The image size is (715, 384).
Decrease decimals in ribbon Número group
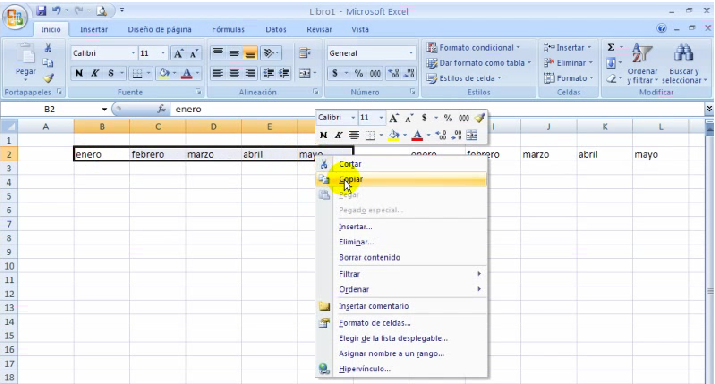coord(409,73)
